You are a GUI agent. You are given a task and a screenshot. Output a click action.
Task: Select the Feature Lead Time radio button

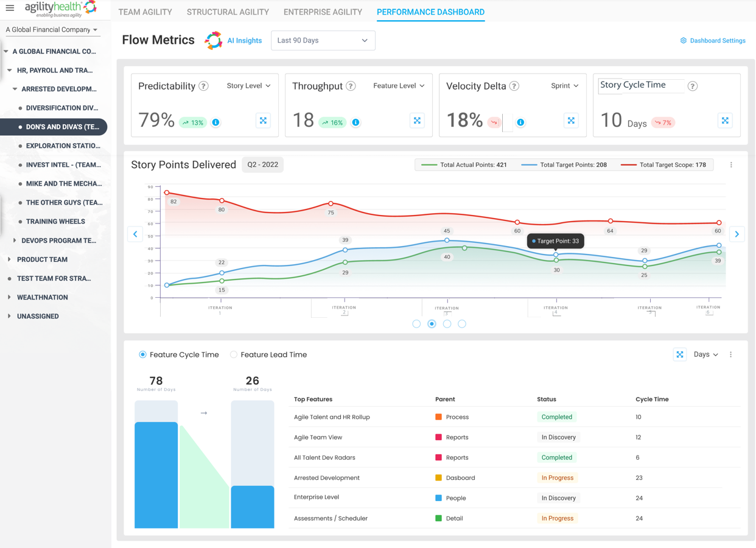[x=233, y=354]
